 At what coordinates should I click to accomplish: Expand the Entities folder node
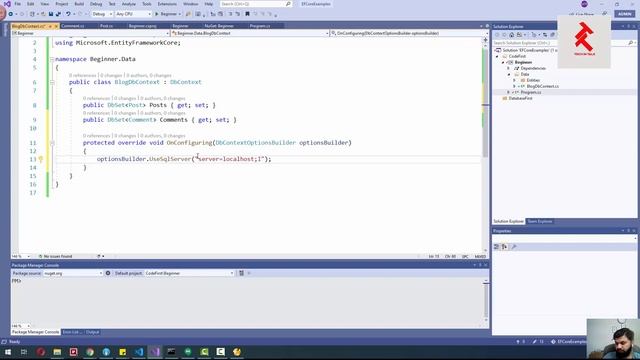click(515, 80)
